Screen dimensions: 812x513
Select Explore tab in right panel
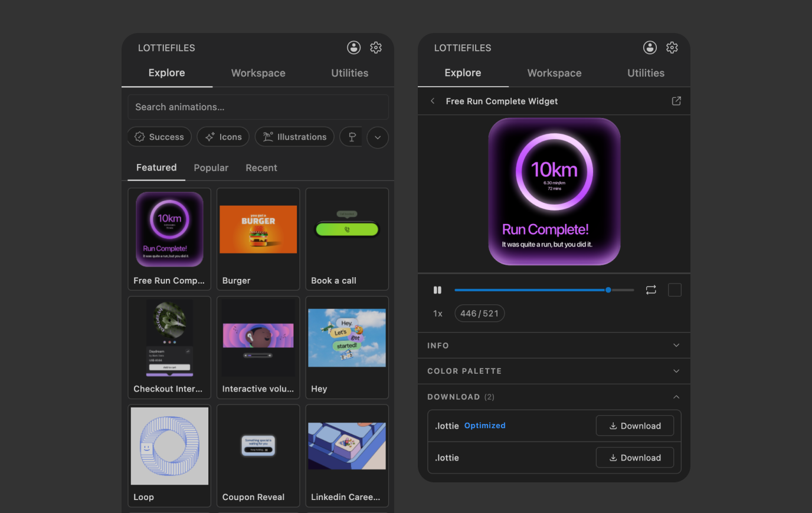pyautogui.click(x=463, y=73)
